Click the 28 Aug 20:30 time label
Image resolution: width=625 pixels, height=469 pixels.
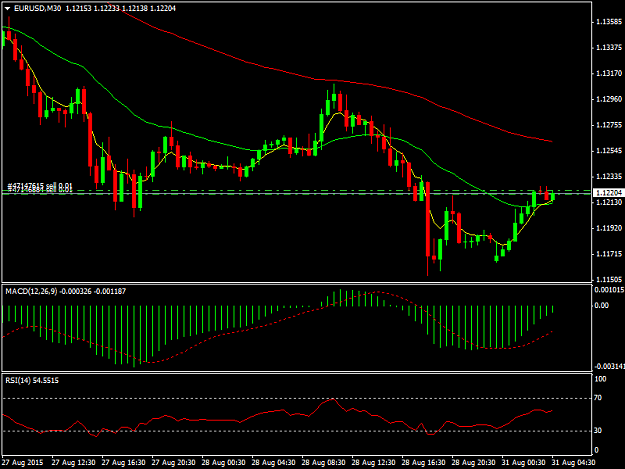473,463
